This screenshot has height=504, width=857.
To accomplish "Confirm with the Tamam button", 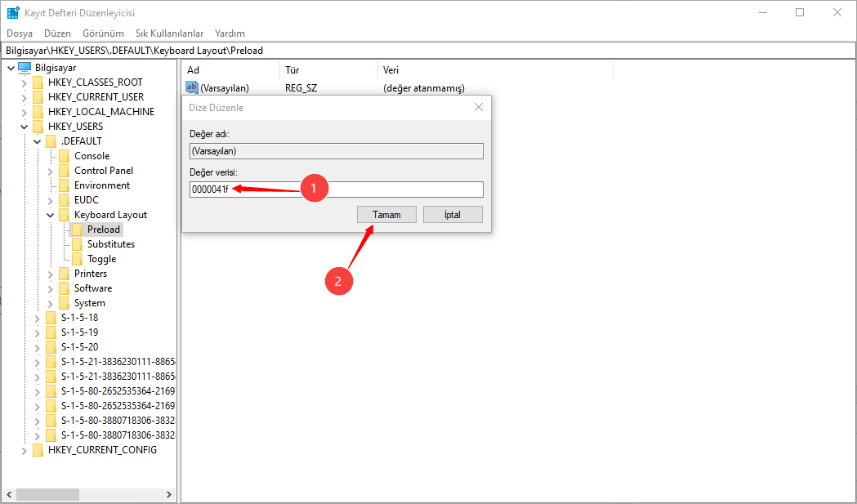I will click(x=387, y=215).
